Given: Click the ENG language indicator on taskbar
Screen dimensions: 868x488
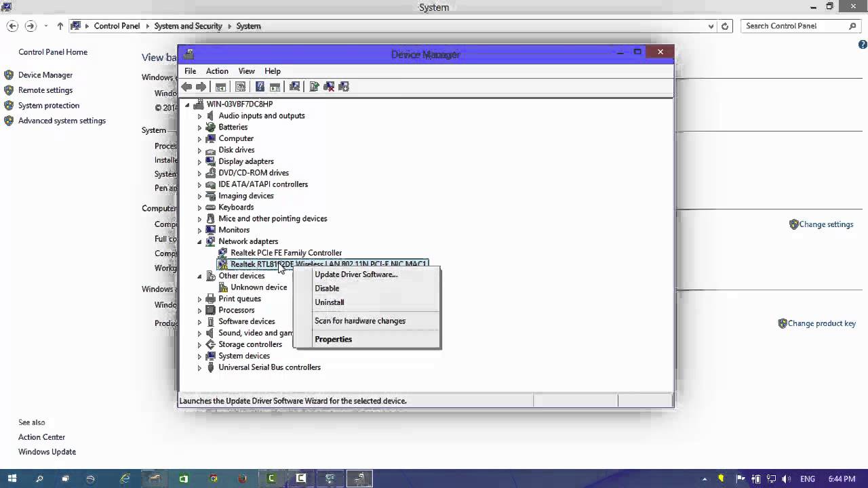Looking at the screenshot, I should pos(807,479).
